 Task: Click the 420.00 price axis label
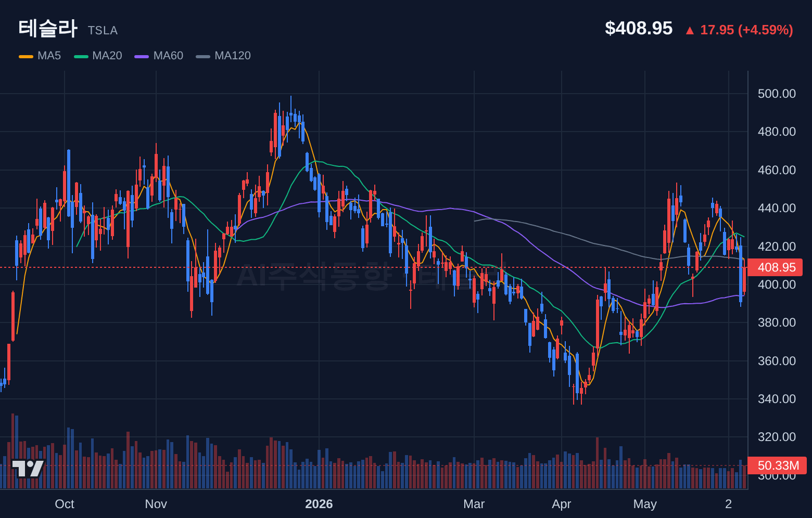(777, 247)
